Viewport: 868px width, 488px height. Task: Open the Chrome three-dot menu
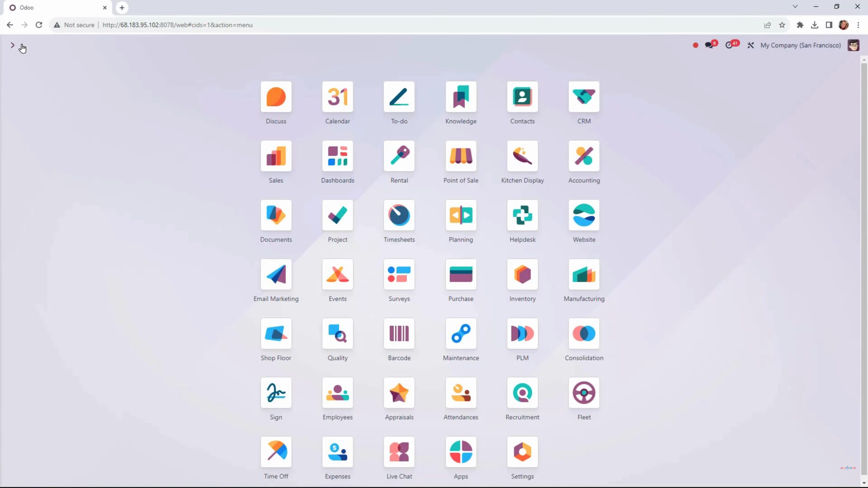tap(858, 25)
